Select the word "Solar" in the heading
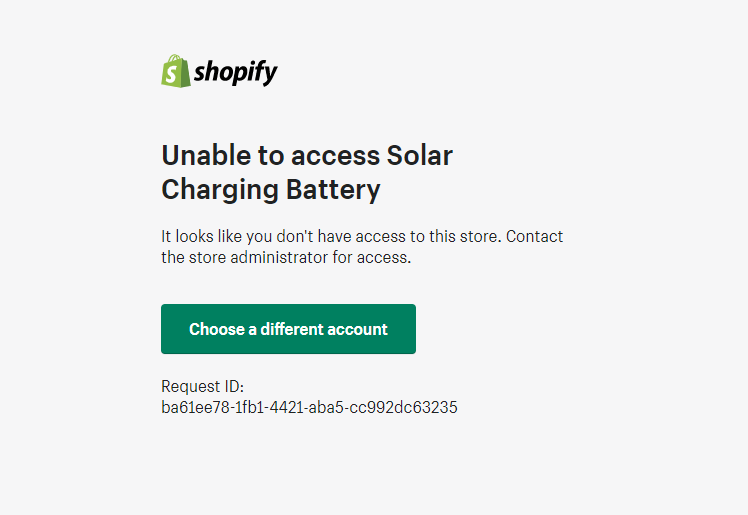The image size is (748, 515). 419,155
